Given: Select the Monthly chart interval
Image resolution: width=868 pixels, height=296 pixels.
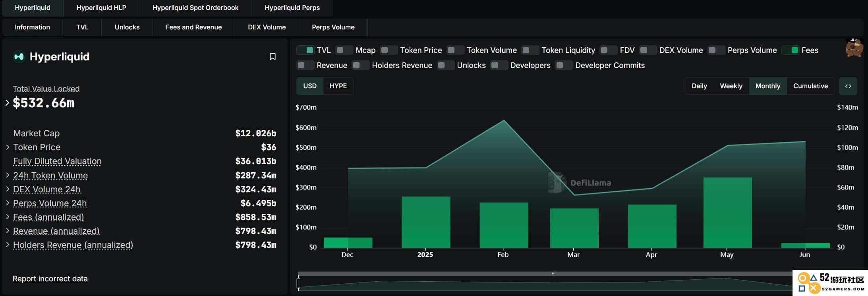Looking at the screenshot, I should (x=768, y=86).
